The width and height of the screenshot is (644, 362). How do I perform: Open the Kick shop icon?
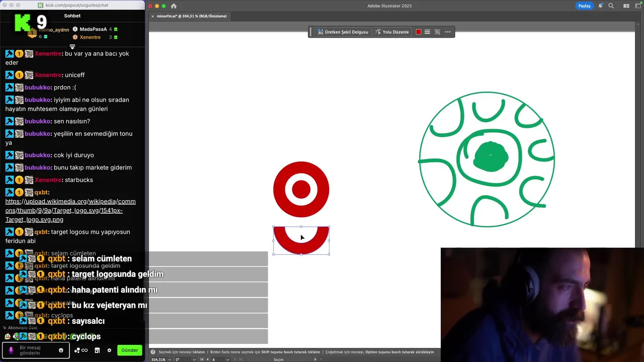(x=97, y=350)
